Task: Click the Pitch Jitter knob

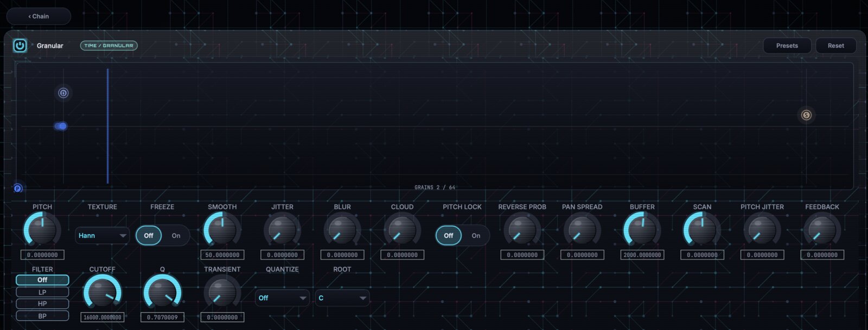Action: click(x=762, y=230)
